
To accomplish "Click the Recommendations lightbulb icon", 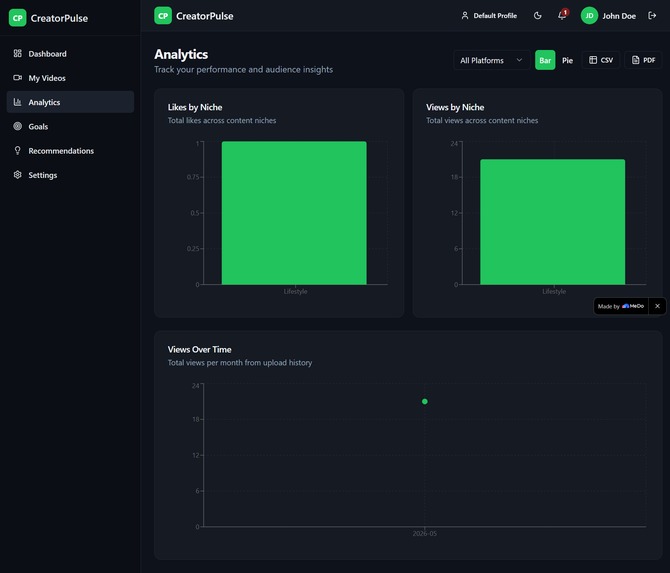I will click(18, 150).
